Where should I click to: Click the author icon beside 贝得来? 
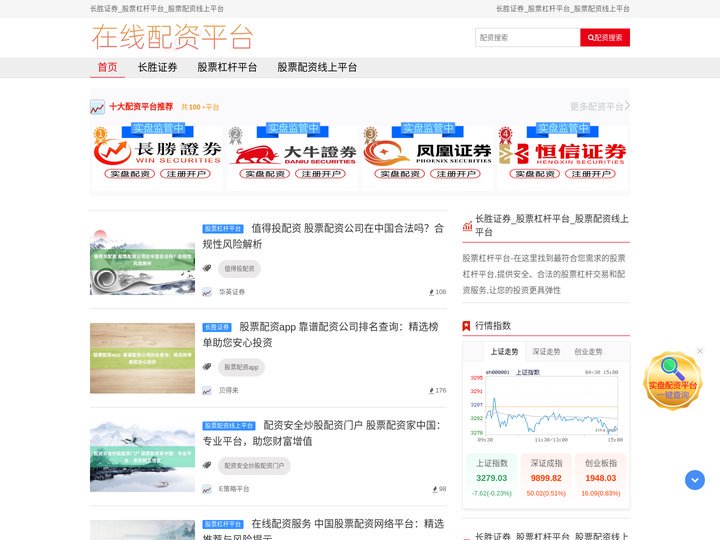click(x=207, y=391)
